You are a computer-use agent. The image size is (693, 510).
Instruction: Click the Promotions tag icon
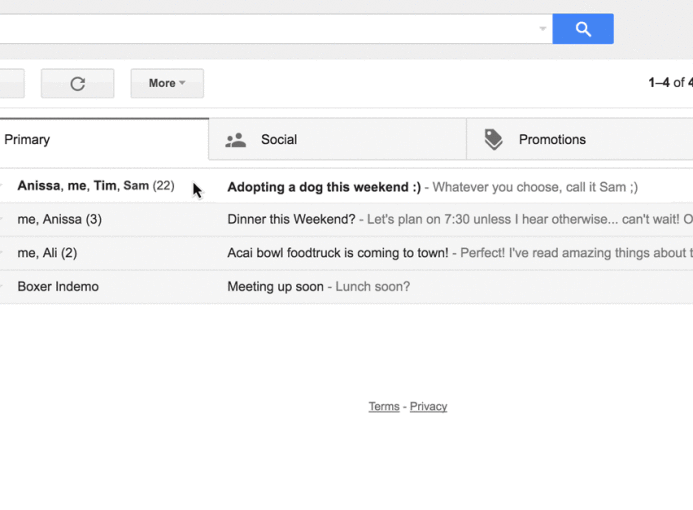(493, 140)
